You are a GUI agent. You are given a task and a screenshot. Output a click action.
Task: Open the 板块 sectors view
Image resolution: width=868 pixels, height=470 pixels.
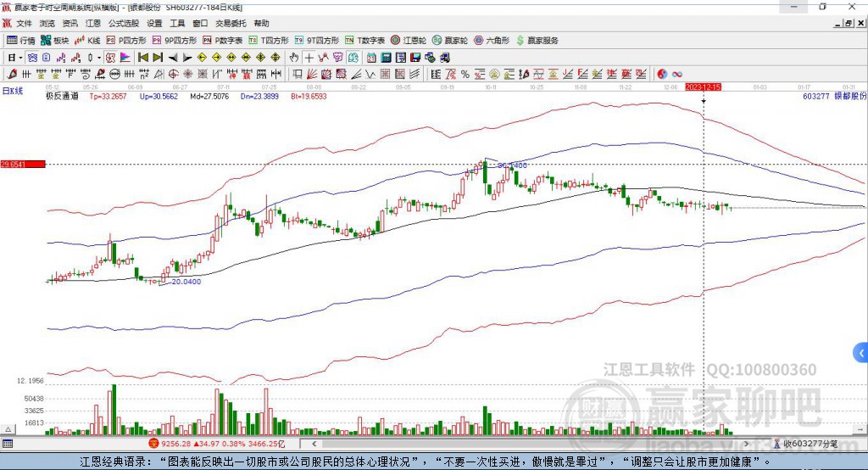click(x=54, y=41)
